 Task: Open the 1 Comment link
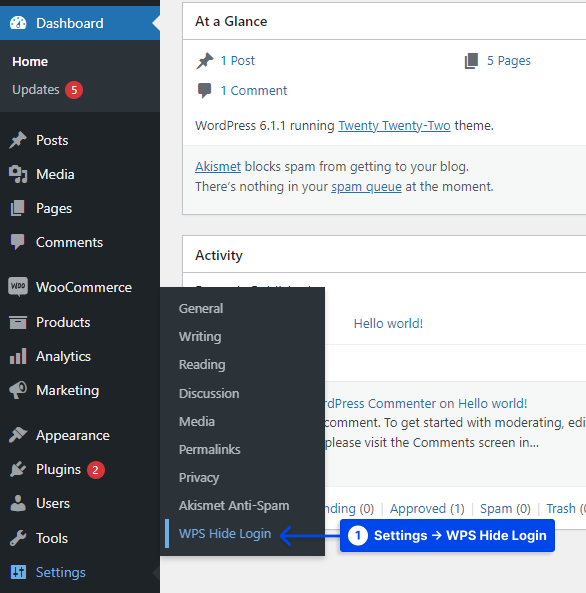(x=254, y=91)
